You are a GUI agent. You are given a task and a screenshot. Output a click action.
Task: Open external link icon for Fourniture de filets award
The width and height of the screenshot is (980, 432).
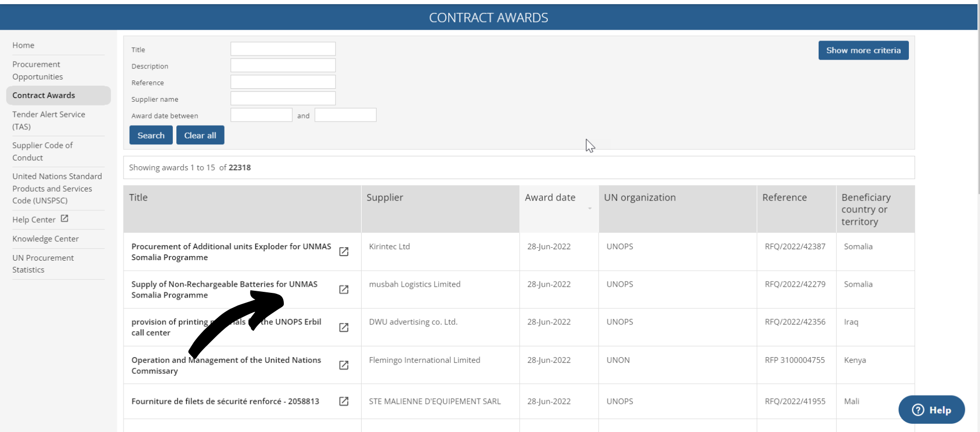click(x=343, y=401)
